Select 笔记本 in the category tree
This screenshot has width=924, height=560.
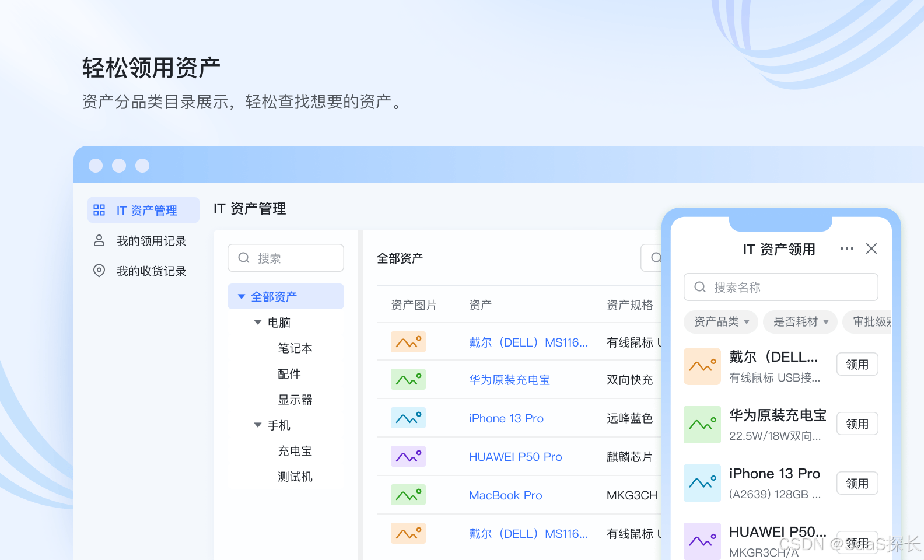(295, 348)
